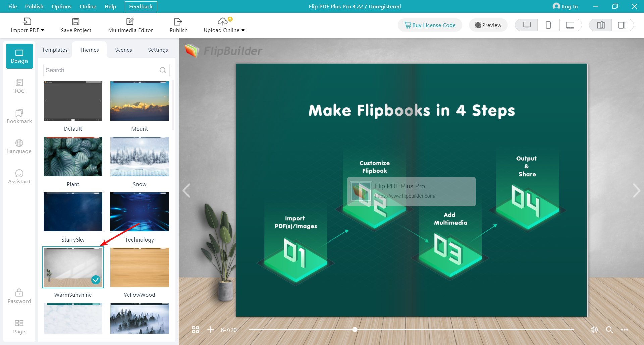Select the YellowWood theme thumbnail
This screenshot has width=644, height=345.
pyautogui.click(x=140, y=267)
